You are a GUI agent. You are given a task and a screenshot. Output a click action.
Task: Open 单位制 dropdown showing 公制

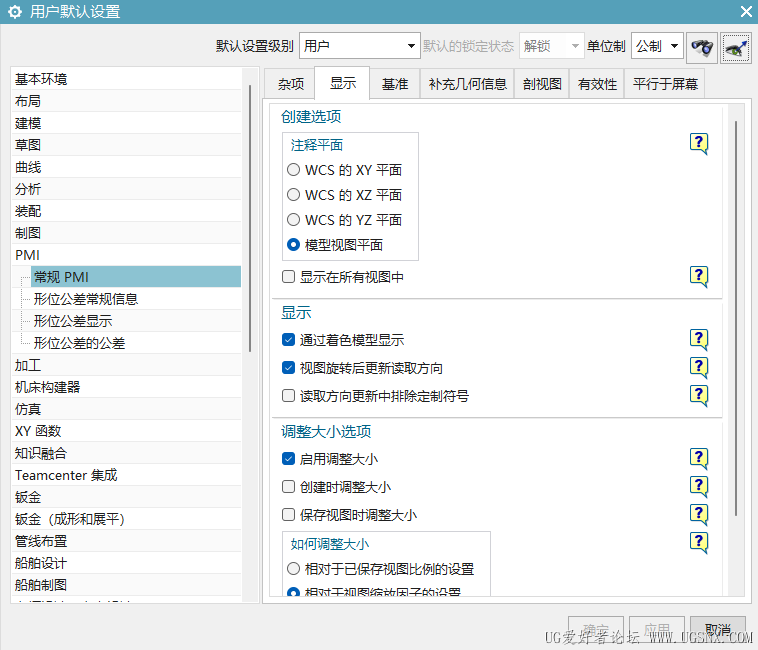(x=657, y=46)
